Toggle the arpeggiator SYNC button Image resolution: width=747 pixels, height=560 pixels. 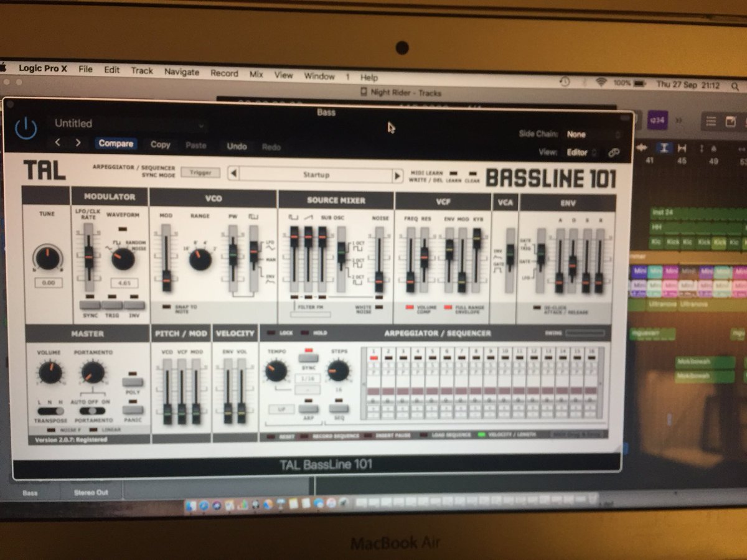click(x=308, y=358)
